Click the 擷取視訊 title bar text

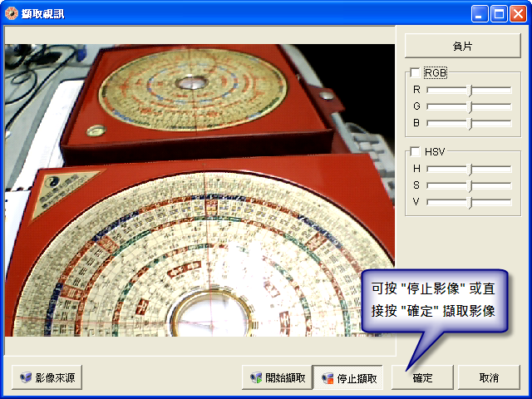click(x=42, y=14)
